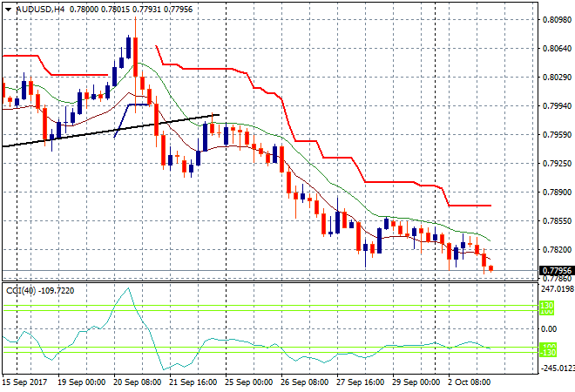
Task: Click the 247.0198 CCI scale label
Action: tap(552, 288)
